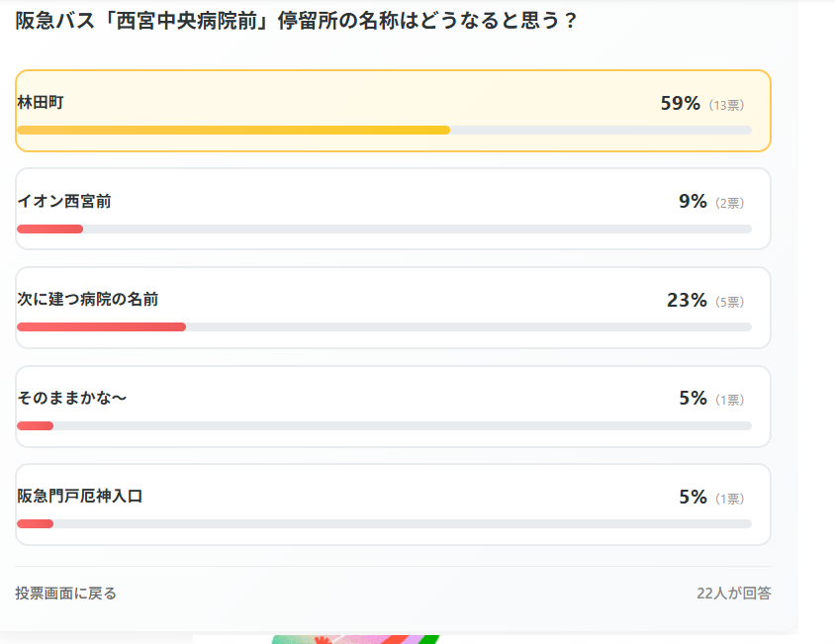This screenshot has height=644, width=835.
Task: Click the 2票 vote count label
Action: pyautogui.click(x=729, y=203)
